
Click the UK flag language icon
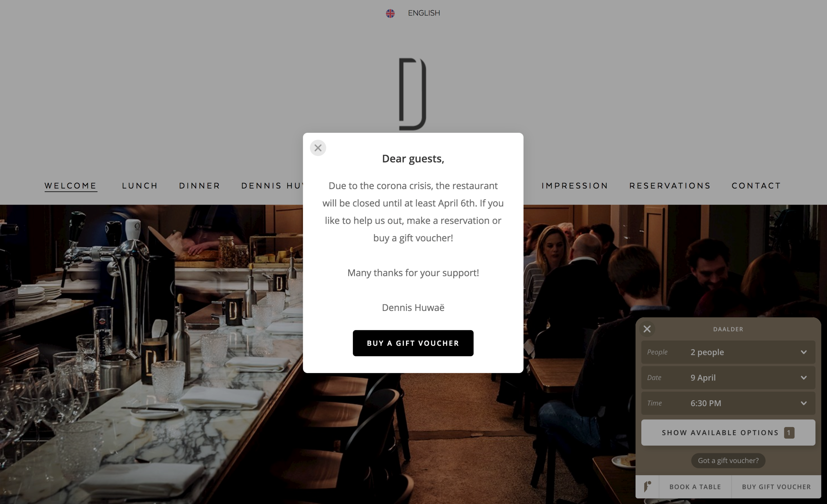tap(390, 13)
